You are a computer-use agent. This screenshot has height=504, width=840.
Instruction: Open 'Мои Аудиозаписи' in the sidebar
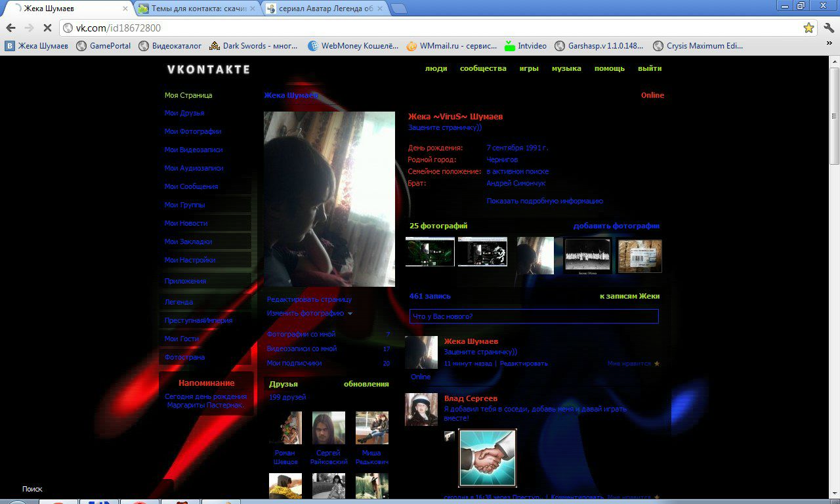click(x=194, y=168)
